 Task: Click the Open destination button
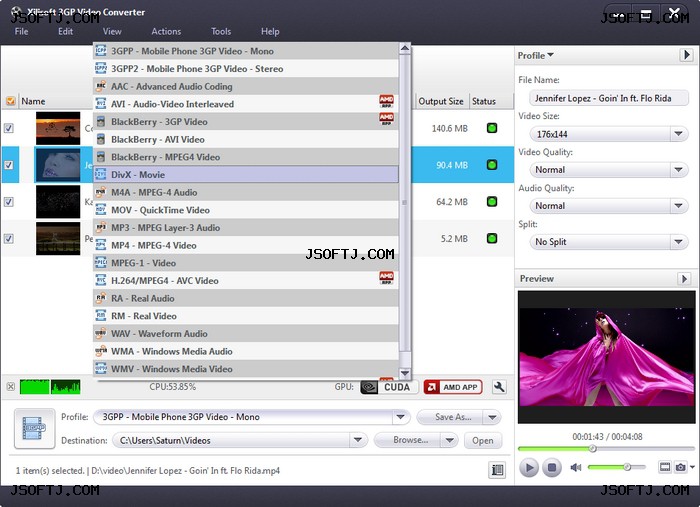tap(483, 441)
